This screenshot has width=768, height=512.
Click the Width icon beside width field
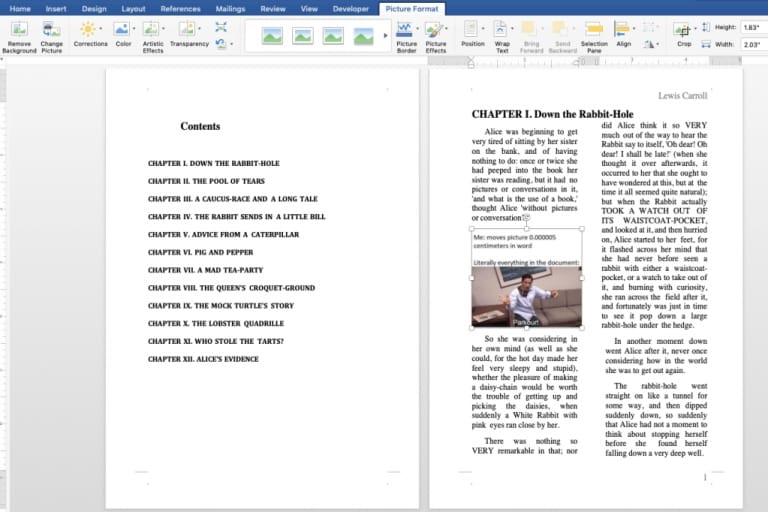click(x=706, y=44)
